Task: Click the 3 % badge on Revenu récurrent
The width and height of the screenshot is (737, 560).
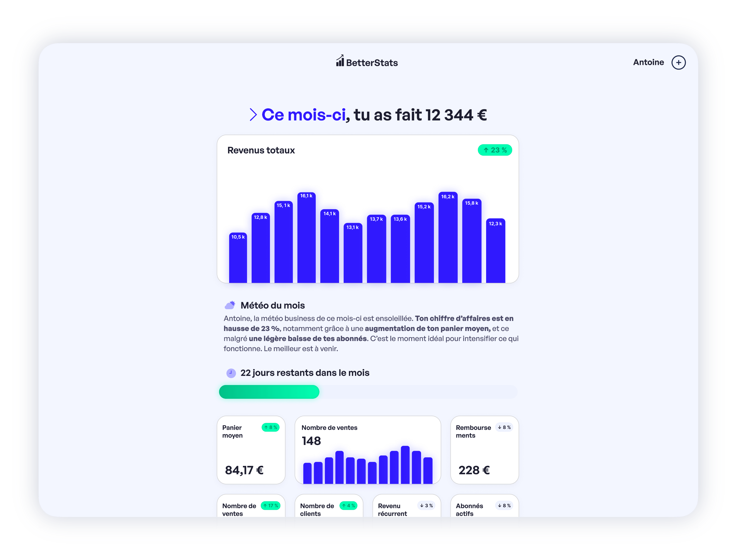Action: click(x=426, y=506)
